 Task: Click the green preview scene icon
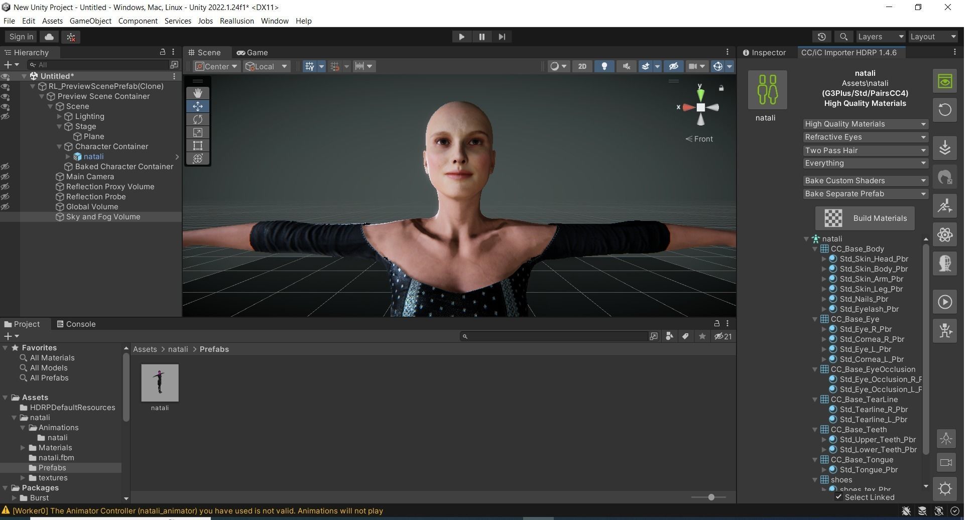tap(945, 81)
